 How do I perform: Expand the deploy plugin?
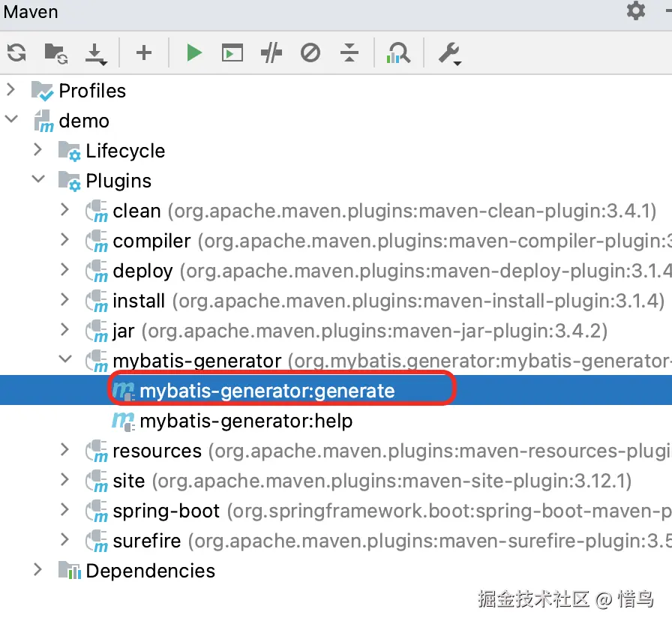click(x=64, y=269)
